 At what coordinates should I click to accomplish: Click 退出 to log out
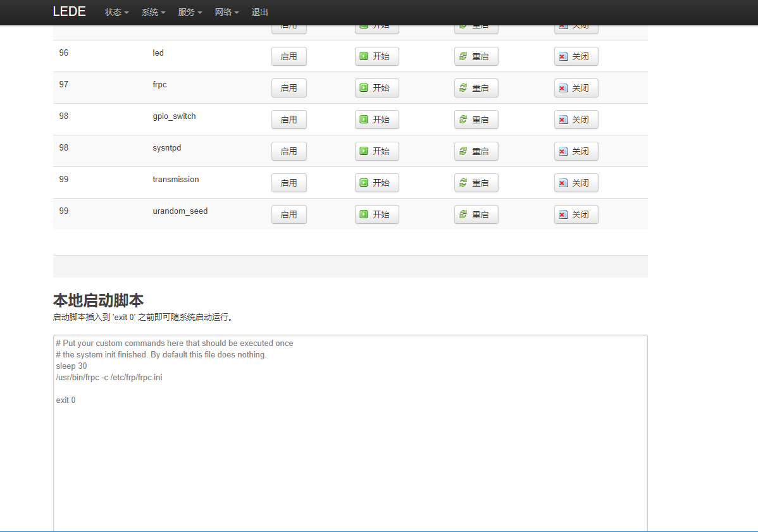pos(259,11)
